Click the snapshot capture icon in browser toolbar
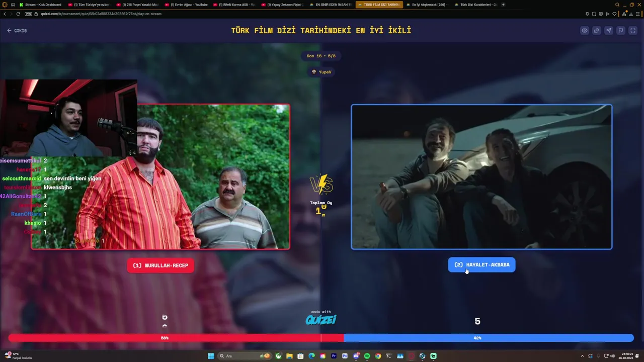The width and height of the screenshot is (644, 362). click(x=594, y=14)
